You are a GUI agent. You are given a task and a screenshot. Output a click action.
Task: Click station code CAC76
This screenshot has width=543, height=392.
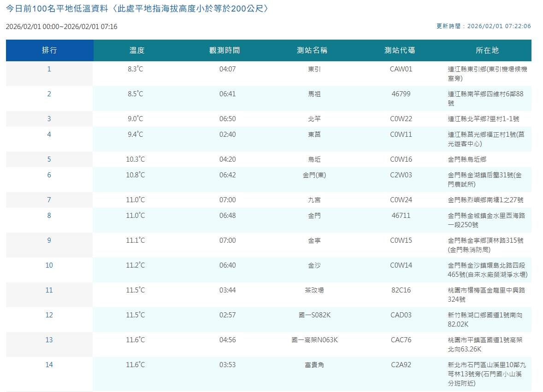[401, 340]
